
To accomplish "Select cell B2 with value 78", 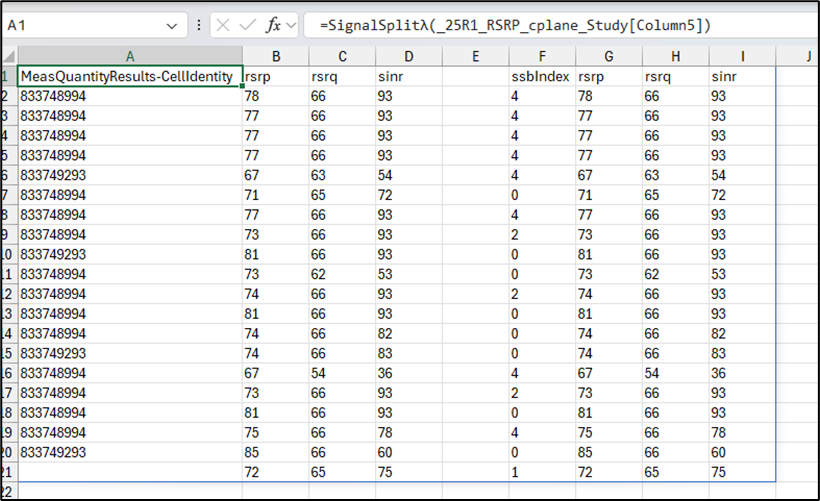I will click(x=276, y=96).
